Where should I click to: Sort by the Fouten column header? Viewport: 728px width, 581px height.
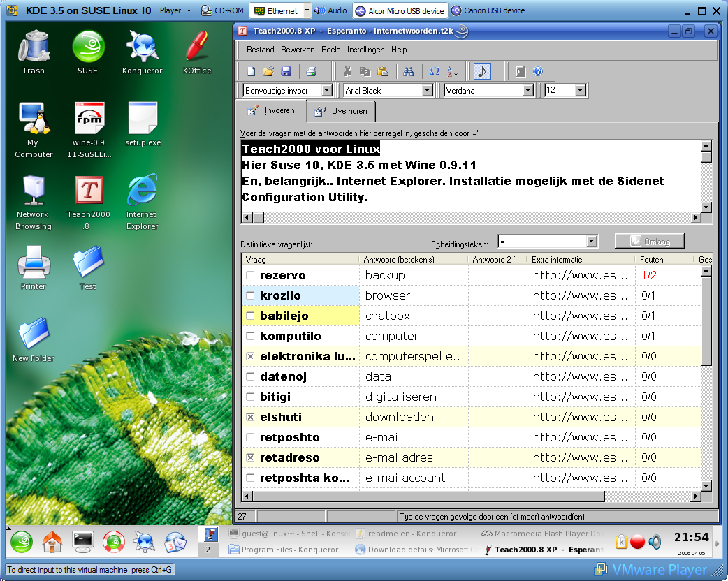pyautogui.click(x=664, y=259)
